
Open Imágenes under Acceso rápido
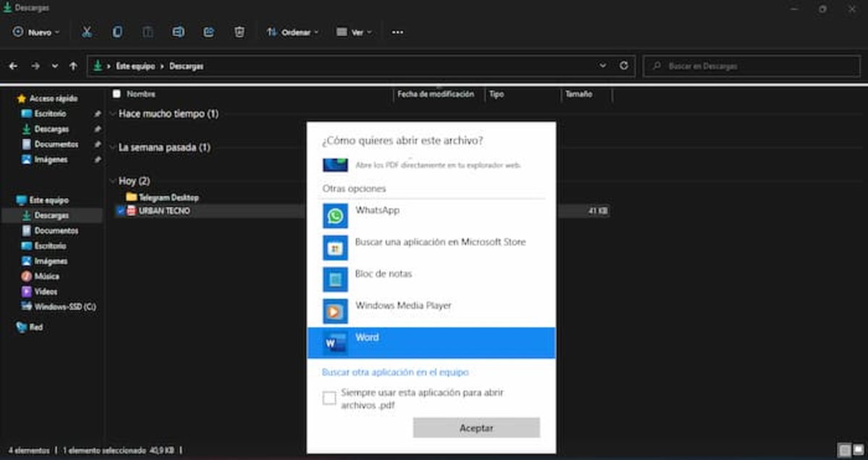(45, 160)
